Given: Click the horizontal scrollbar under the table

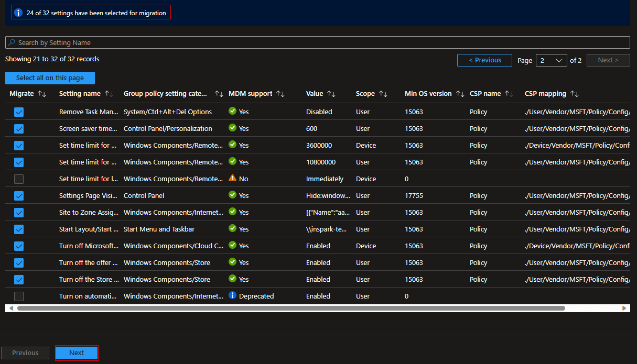Looking at the screenshot, I should [291, 308].
